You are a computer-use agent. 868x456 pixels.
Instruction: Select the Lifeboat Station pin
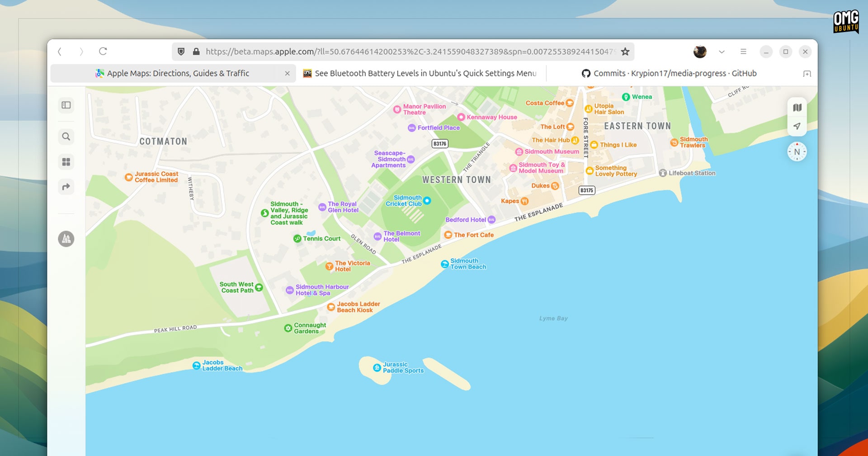663,173
